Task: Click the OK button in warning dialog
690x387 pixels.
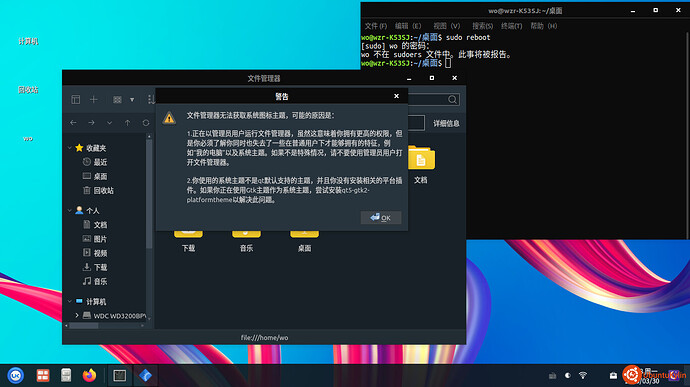Action: pyautogui.click(x=381, y=217)
